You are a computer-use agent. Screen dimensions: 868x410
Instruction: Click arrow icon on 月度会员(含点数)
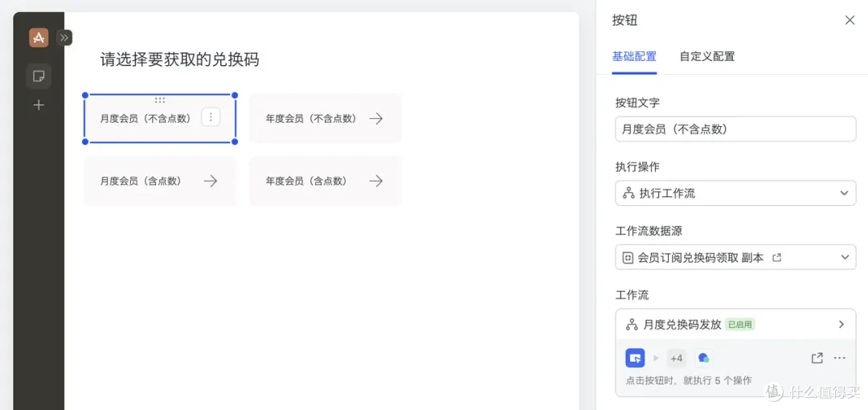[x=211, y=181]
